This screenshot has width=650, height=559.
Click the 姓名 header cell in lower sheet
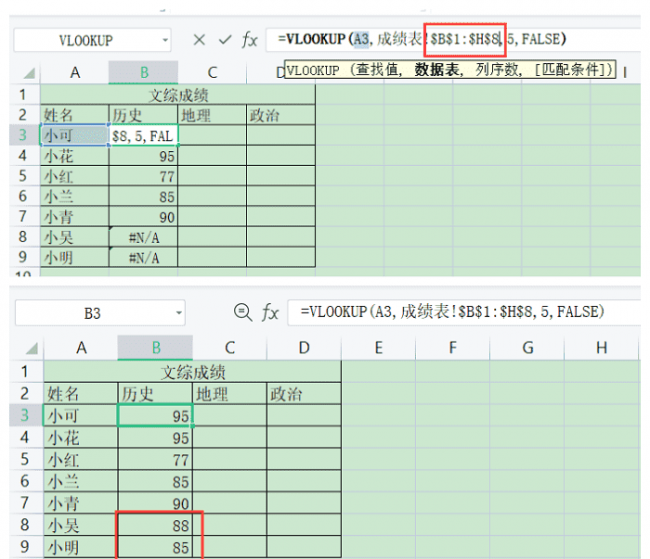[x=80, y=394]
